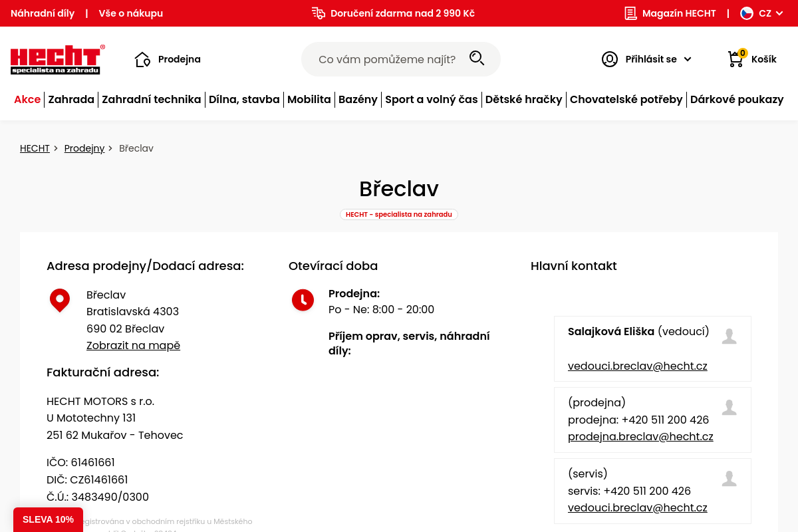Open the shopping cart icon
This screenshot has width=798, height=532.
click(735, 59)
